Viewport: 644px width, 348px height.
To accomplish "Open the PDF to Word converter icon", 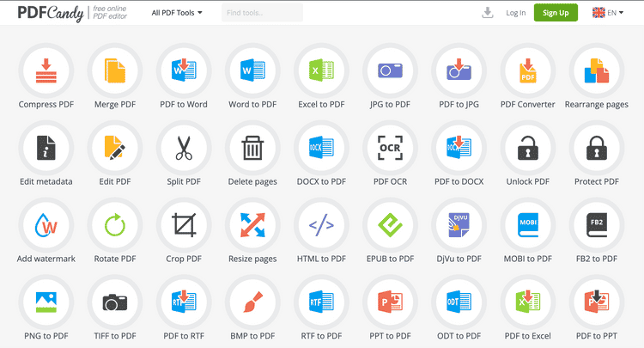I will [x=184, y=70].
